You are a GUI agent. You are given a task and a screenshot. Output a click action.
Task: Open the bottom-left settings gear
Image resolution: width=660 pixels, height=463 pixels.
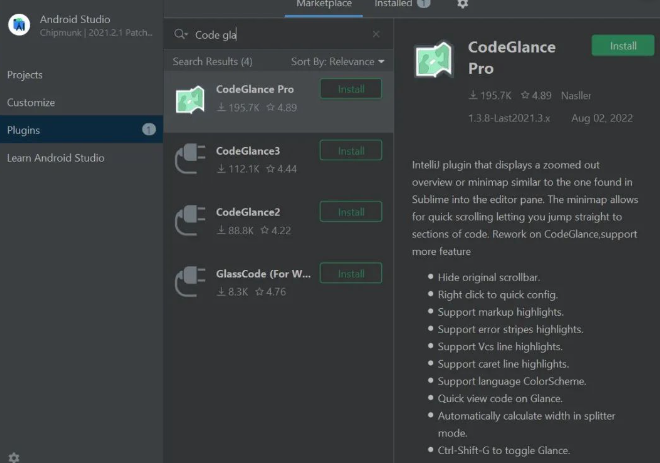(14, 458)
